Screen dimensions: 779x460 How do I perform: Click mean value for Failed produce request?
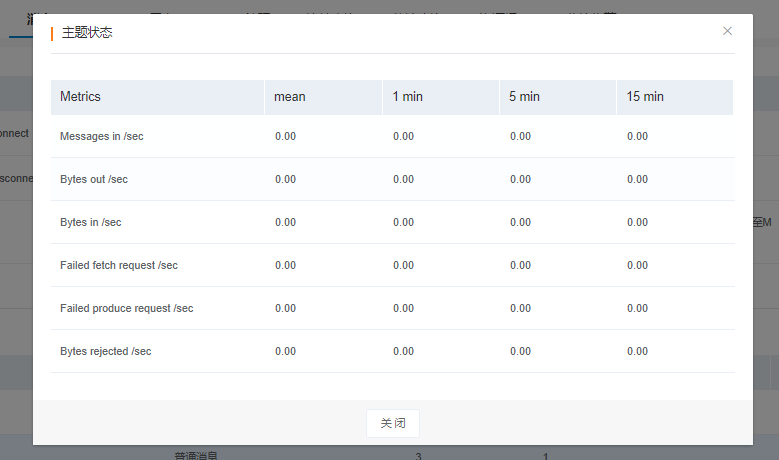click(286, 308)
